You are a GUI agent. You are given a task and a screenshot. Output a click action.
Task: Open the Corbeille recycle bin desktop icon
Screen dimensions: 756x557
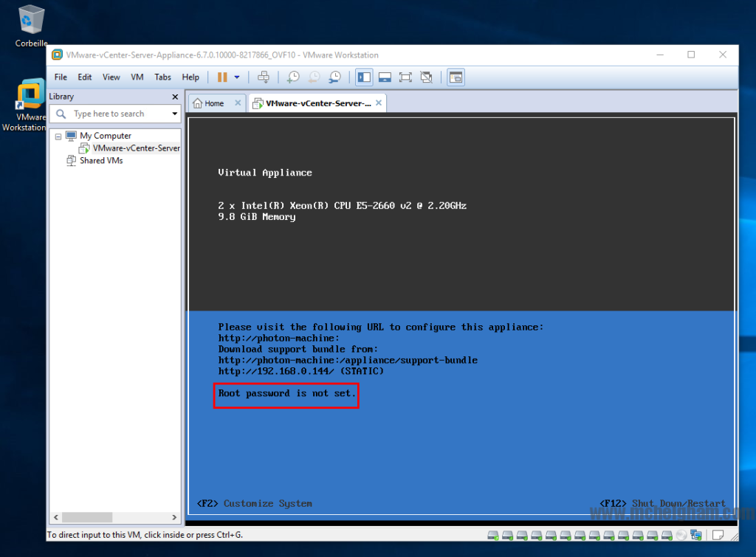[x=31, y=26]
